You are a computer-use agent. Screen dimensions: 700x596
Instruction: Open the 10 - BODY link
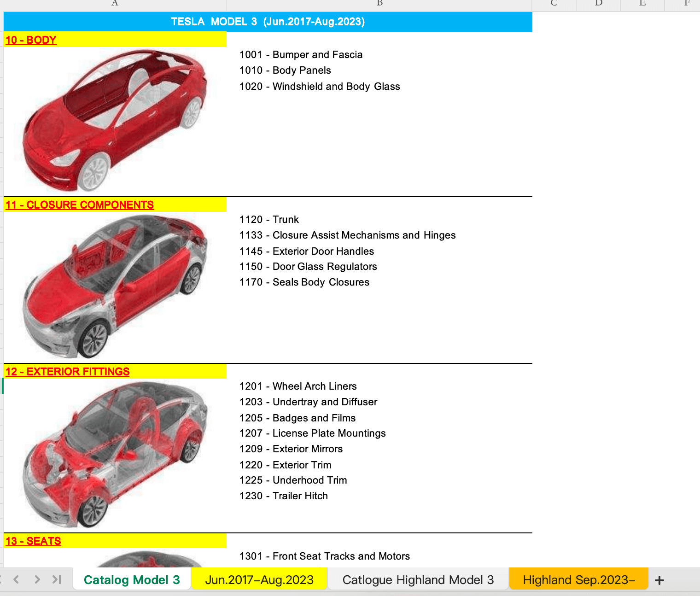31,40
